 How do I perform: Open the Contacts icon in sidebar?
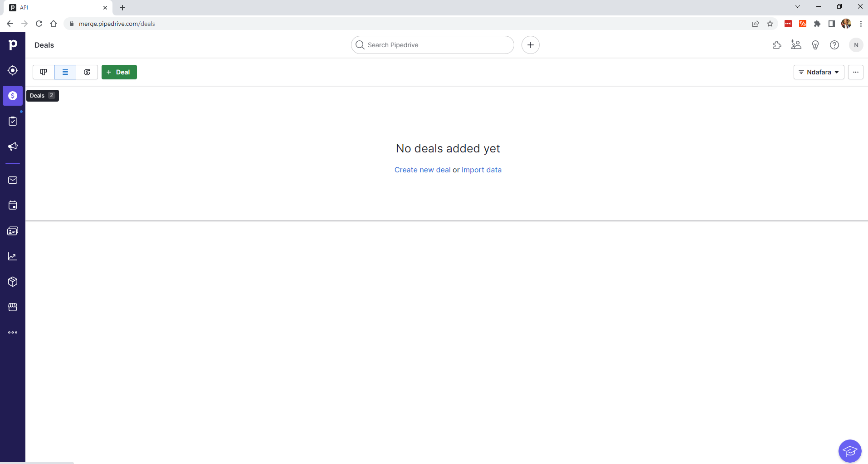(x=12, y=231)
